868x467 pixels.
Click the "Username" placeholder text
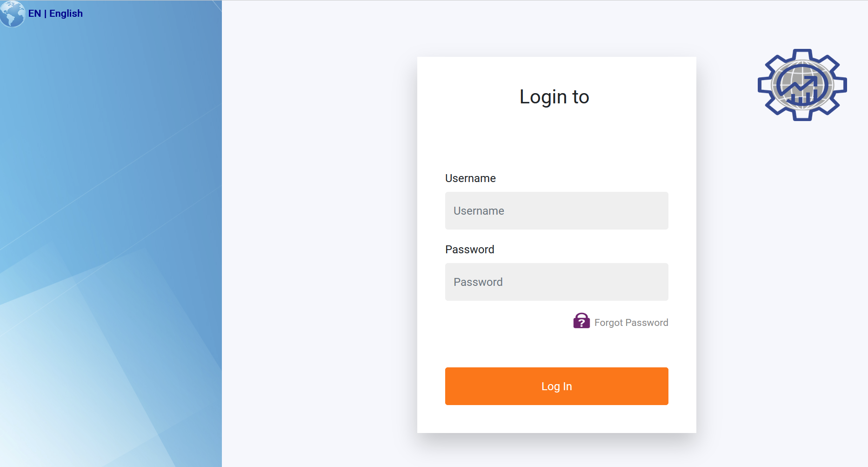click(479, 211)
